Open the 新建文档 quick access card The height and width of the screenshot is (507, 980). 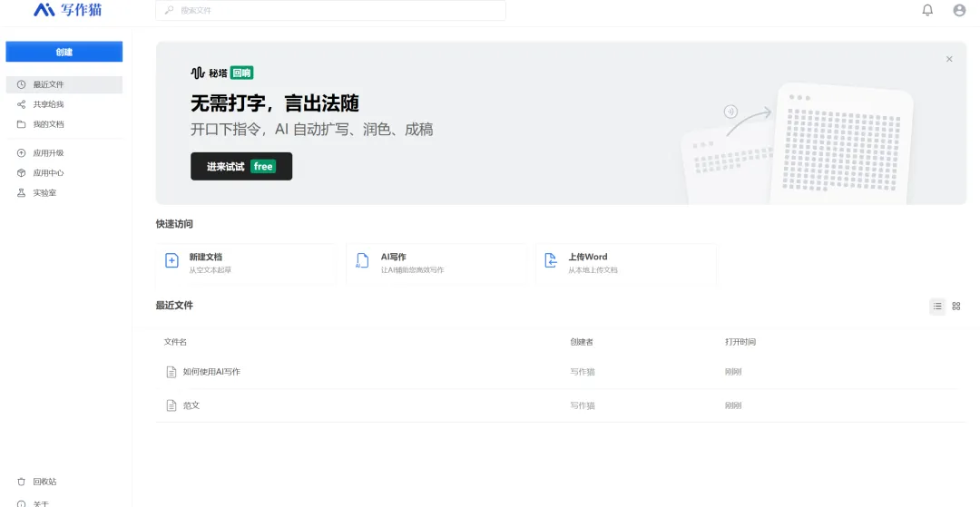[x=246, y=265]
